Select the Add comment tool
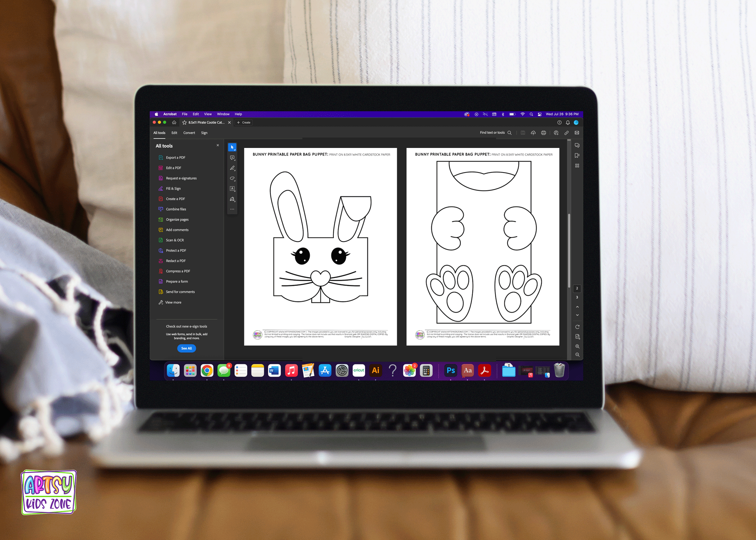The height and width of the screenshot is (540, 756). 232,157
